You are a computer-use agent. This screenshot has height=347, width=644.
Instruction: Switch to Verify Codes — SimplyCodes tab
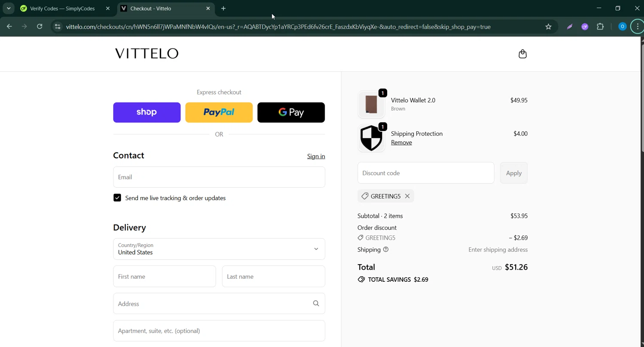tap(62, 9)
